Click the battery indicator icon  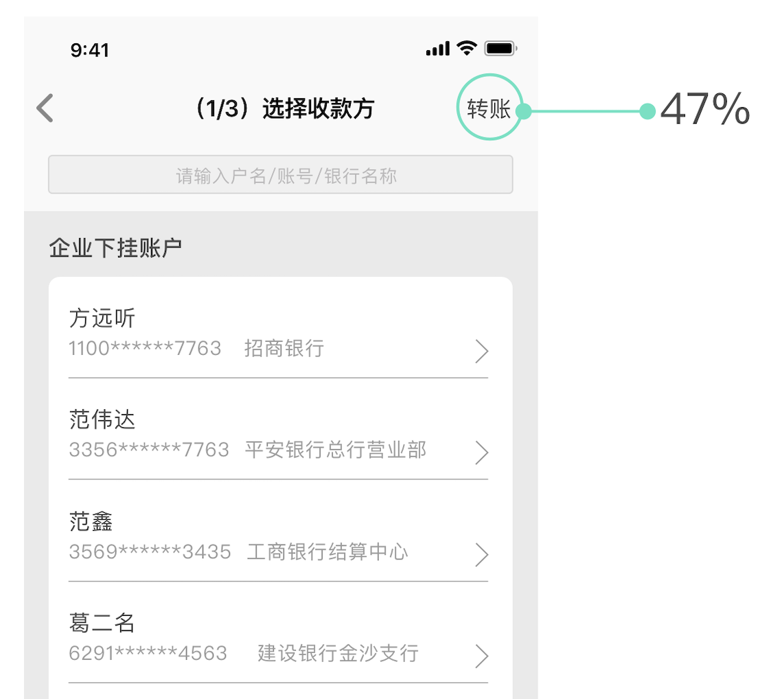point(500,49)
